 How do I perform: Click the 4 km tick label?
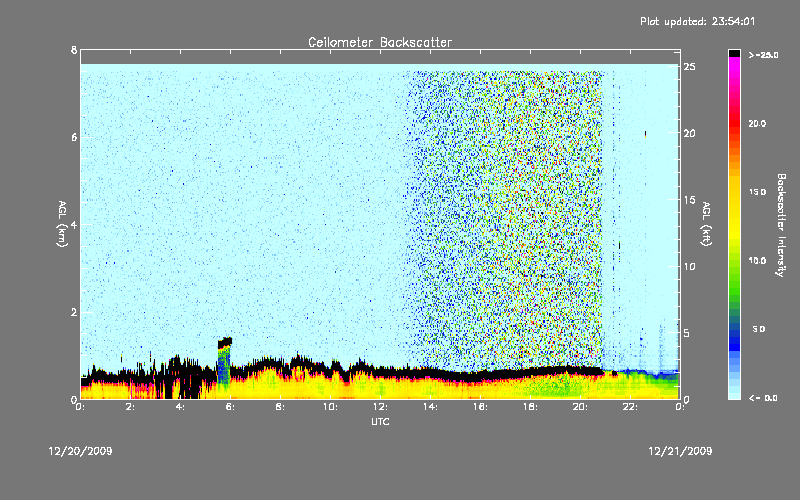coord(74,224)
